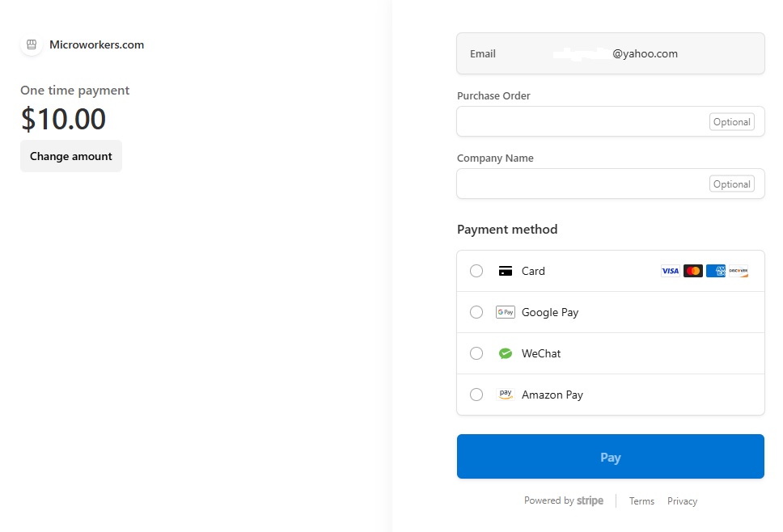This screenshot has height=532, width=783.
Task: Choose Amazon Pay radio option
Action: coord(476,395)
